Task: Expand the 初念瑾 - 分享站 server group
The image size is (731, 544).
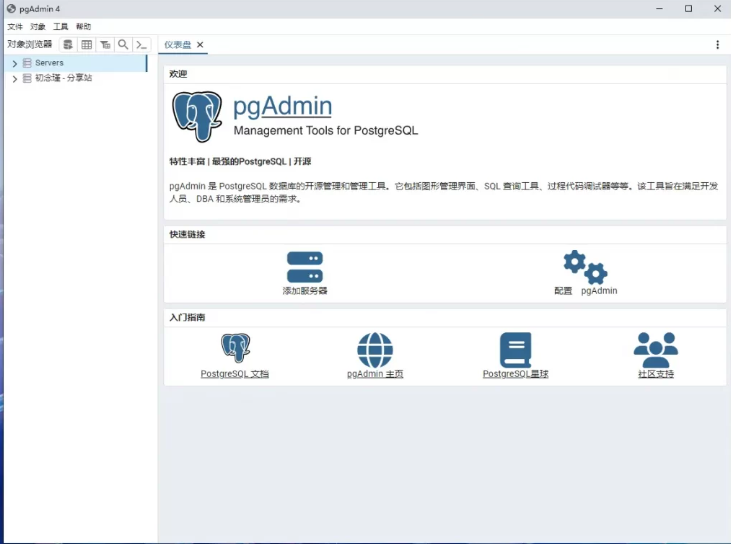Action: (14, 78)
